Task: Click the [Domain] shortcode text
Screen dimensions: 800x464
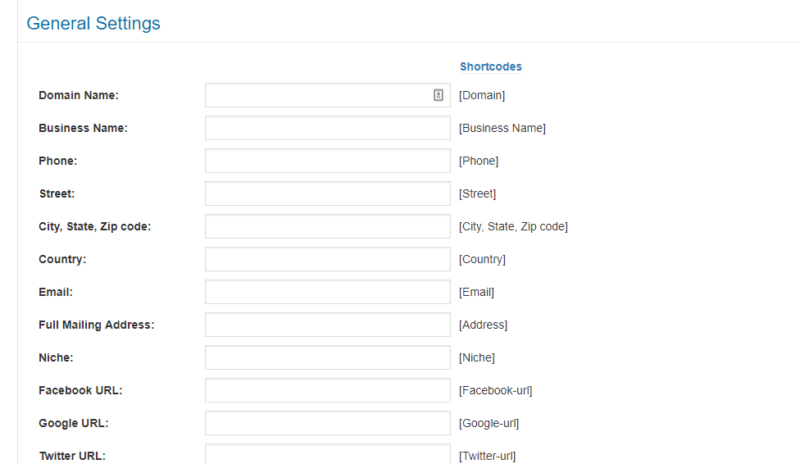Action: click(482, 95)
